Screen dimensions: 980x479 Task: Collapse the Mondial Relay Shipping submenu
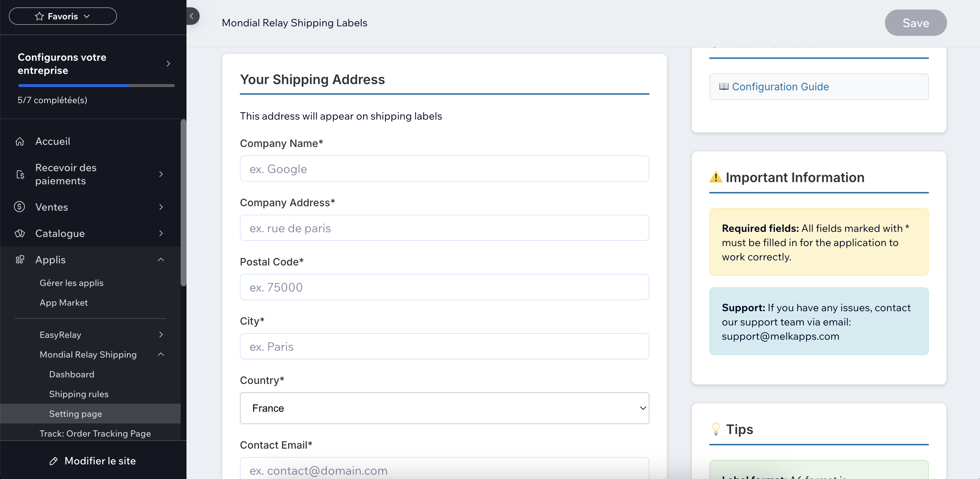(161, 355)
